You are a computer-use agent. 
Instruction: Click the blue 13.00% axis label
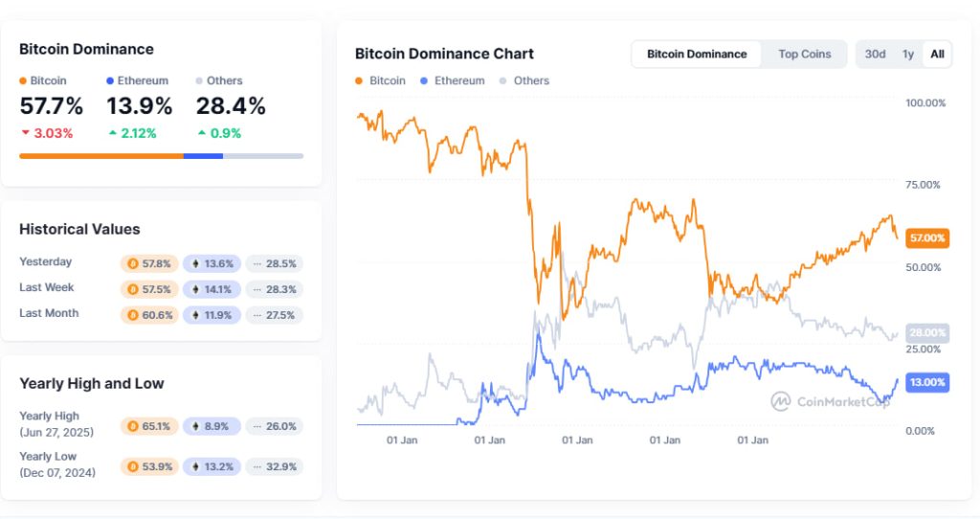pos(926,382)
